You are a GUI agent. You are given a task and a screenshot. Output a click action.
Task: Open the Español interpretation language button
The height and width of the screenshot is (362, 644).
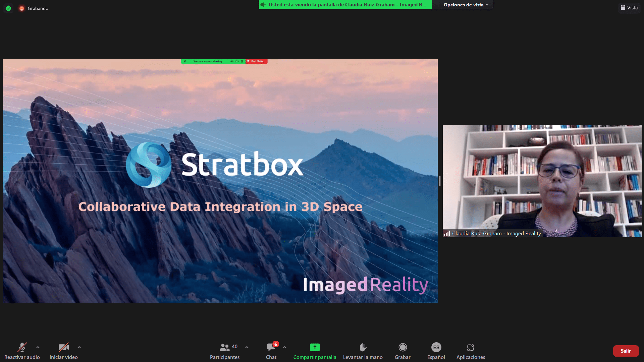tap(436, 351)
